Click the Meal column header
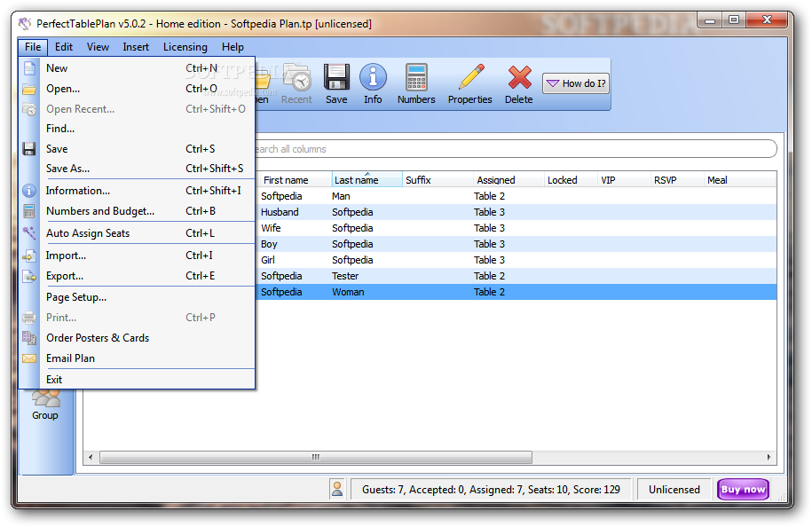Image resolution: width=812 pixels, height=527 pixels. [x=739, y=180]
